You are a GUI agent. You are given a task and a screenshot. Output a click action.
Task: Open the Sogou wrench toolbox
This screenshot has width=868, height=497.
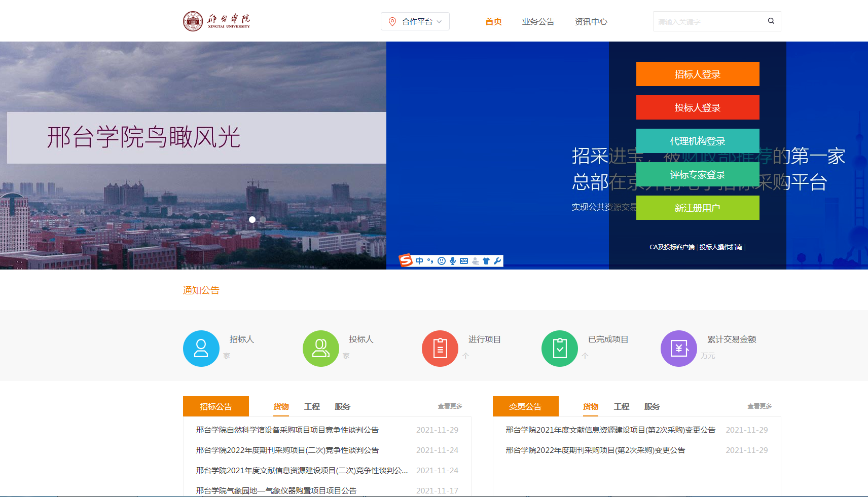click(497, 261)
